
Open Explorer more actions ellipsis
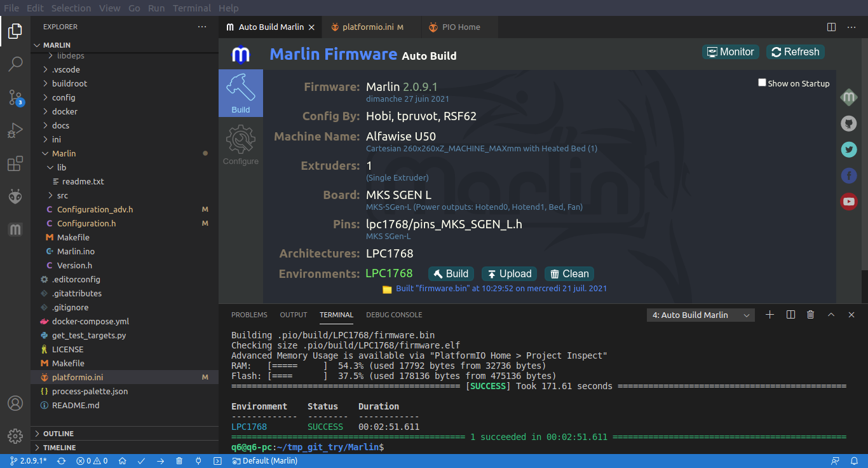(x=202, y=27)
